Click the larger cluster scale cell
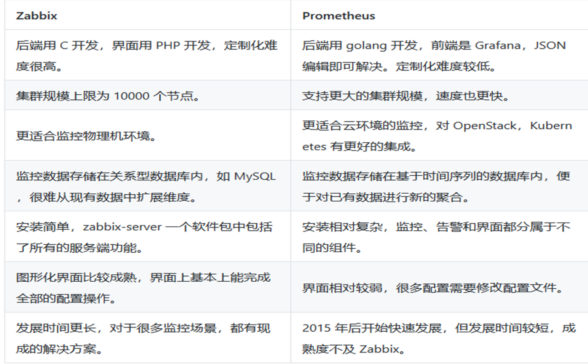The height and width of the screenshot is (364, 588). [406, 96]
